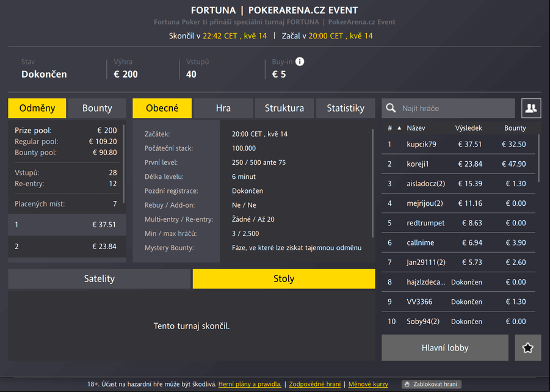The height and width of the screenshot is (392, 550).
Task: Sort by the Výsledek column header
Action: [468, 128]
